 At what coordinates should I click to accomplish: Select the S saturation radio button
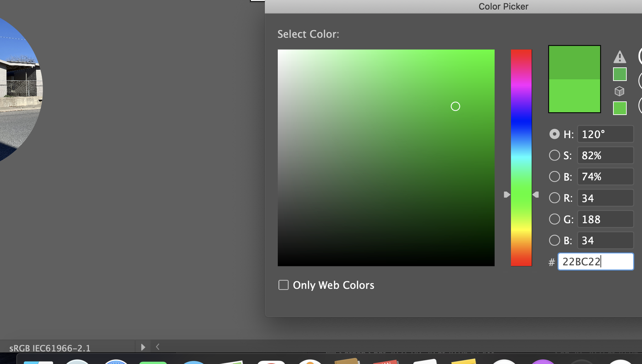click(555, 155)
